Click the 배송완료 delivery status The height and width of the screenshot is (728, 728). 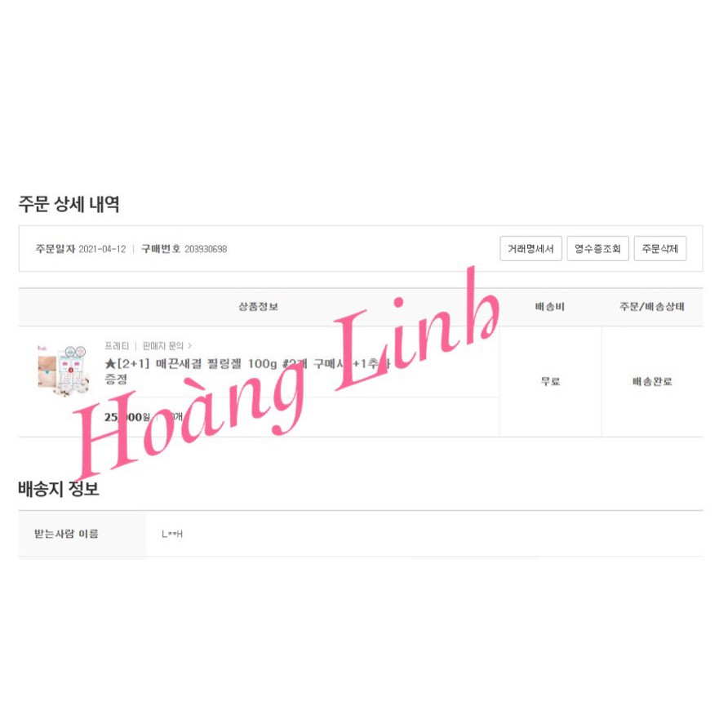(x=652, y=382)
